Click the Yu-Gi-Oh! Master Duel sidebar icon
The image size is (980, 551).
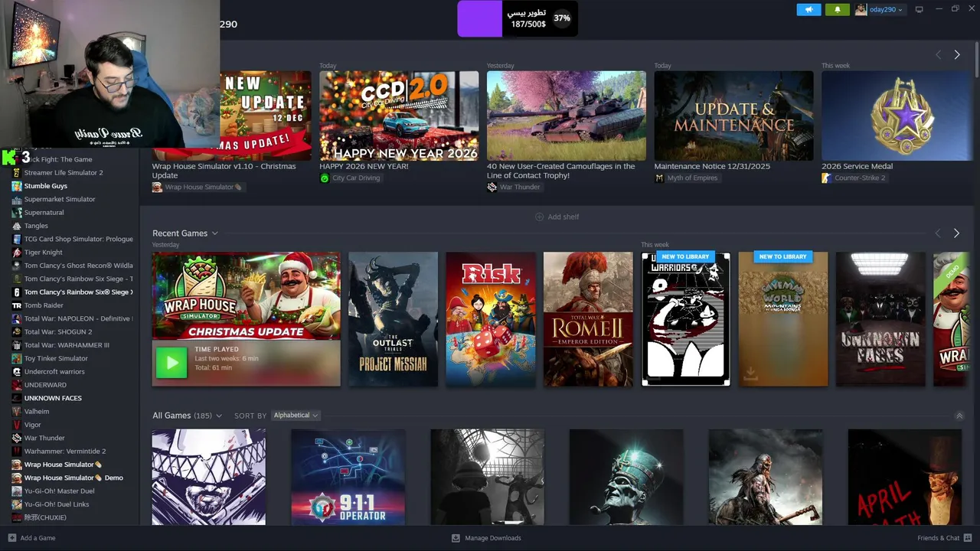pos(17,491)
